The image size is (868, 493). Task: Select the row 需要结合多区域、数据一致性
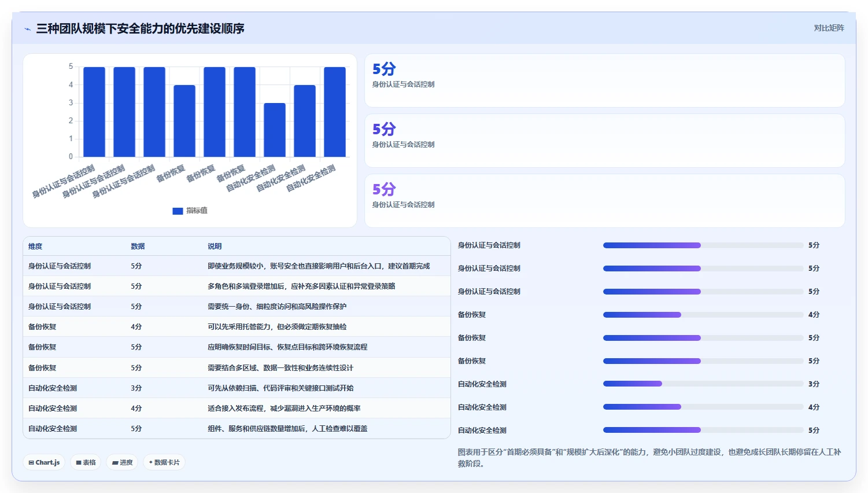point(237,368)
